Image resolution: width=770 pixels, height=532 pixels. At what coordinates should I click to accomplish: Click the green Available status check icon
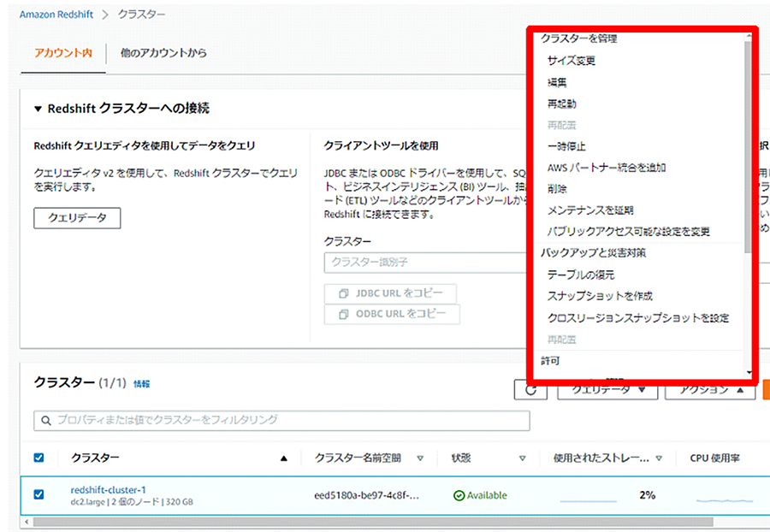click(459, 496)
